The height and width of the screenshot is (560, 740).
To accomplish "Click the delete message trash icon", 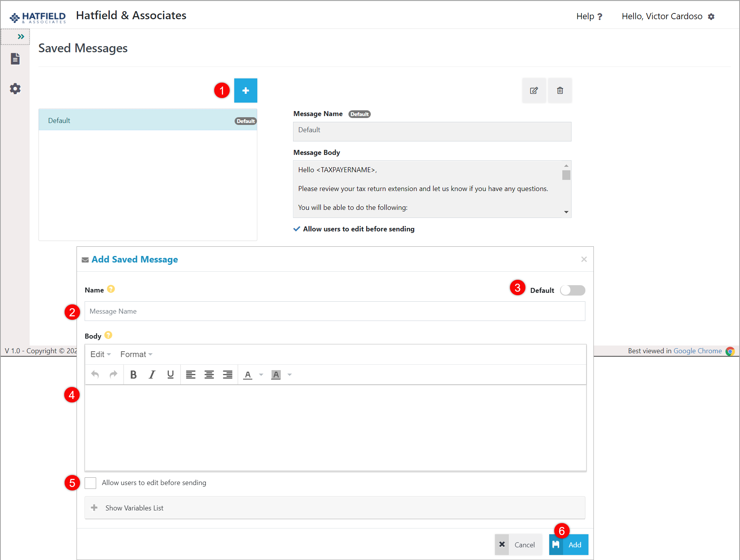I will point(560,90).
